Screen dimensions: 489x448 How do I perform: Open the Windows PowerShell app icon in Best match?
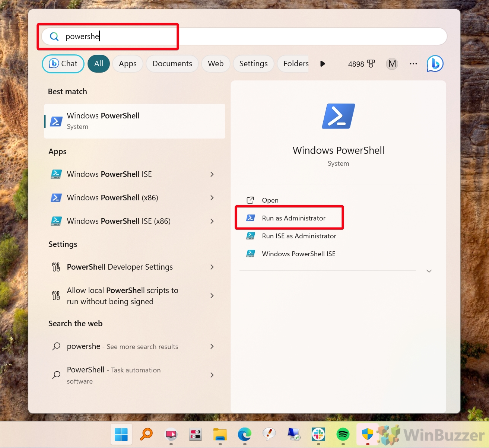pyautogui.click(x=56, y=121)
